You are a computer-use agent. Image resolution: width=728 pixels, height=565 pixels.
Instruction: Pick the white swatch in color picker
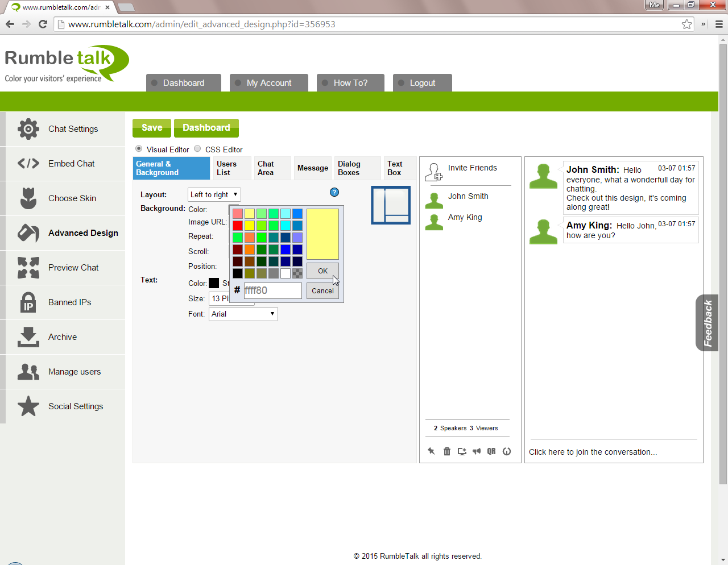coord(286,273)
